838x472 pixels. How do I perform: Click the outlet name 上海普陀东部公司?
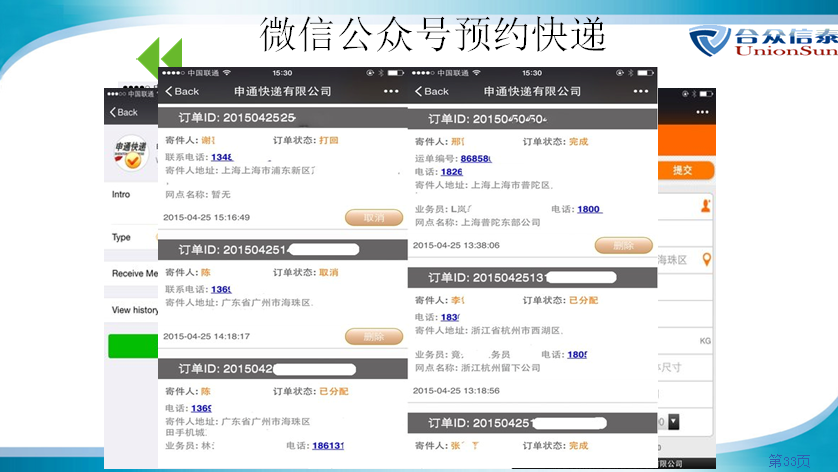tap(501, 222)
